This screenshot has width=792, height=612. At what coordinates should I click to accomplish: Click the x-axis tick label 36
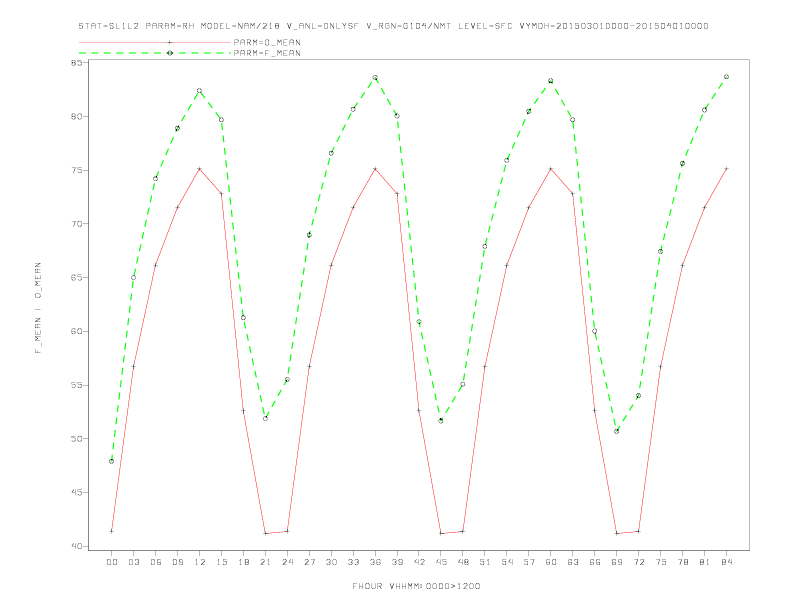(x=375, y=562)
